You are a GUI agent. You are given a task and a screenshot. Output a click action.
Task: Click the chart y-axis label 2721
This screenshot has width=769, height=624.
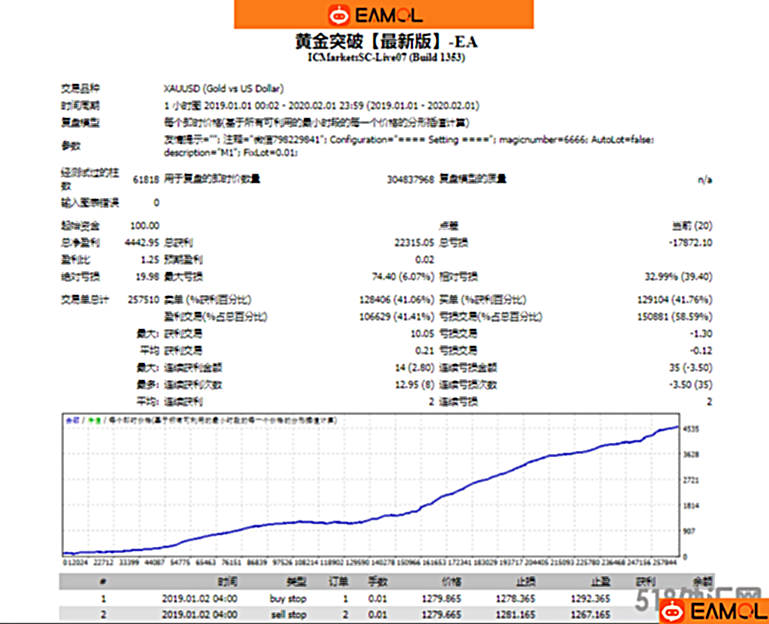691,480
